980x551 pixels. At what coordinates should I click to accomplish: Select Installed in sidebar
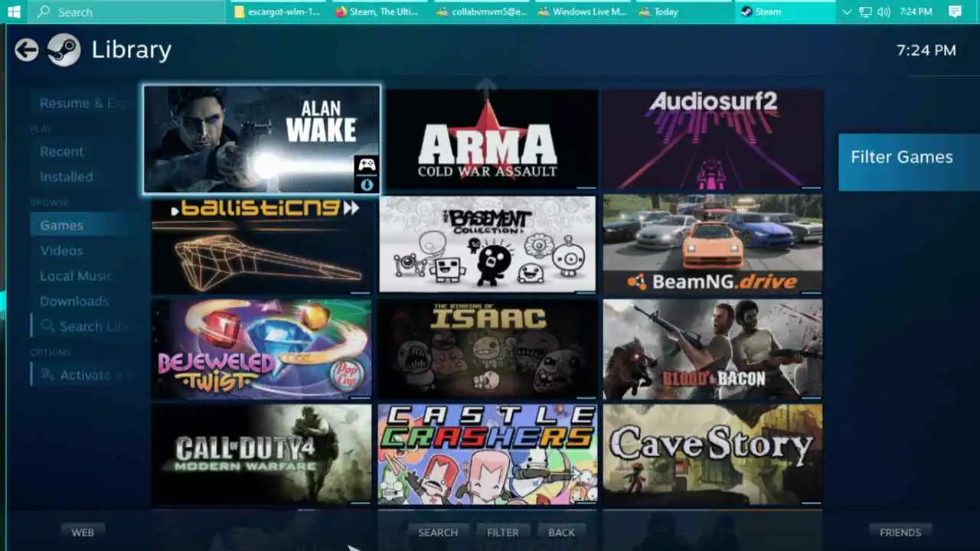click(x=66, y=177)
